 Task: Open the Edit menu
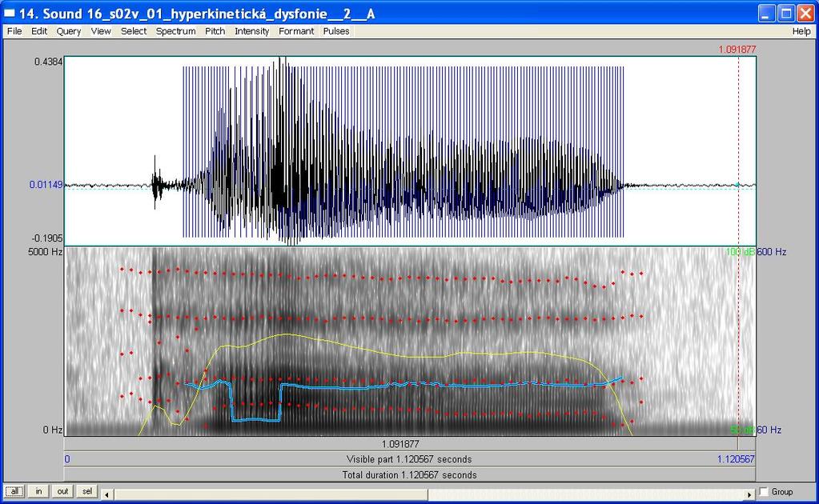39,31
